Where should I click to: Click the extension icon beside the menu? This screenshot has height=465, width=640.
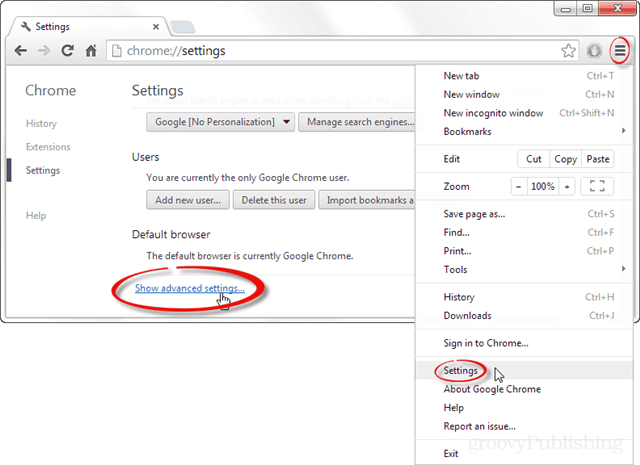[x=594, y=51]
